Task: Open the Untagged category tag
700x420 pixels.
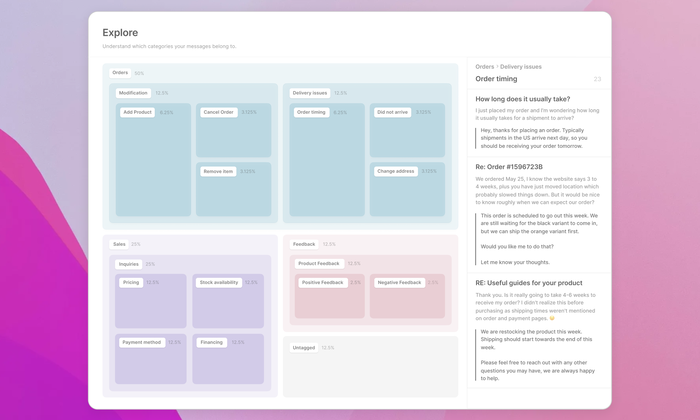Action: [304, 348]
